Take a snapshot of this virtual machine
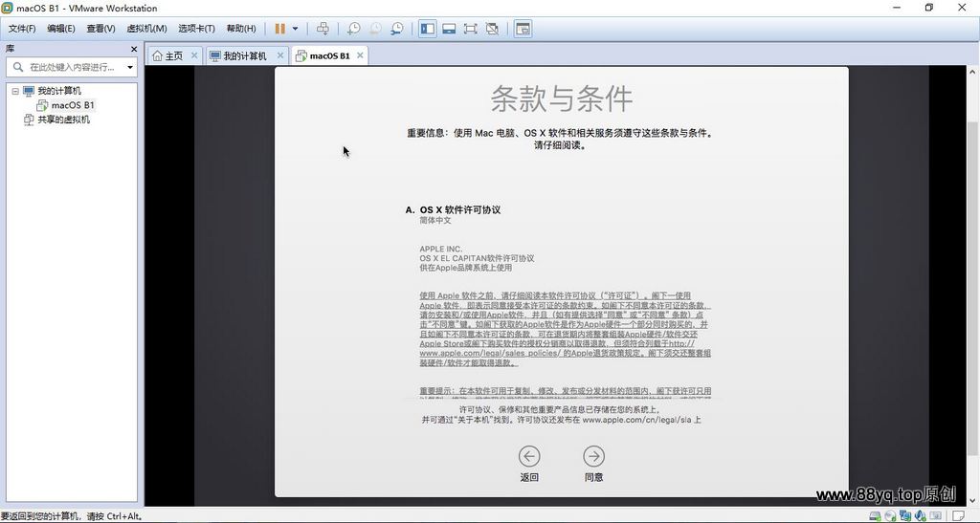The width and height of the screenshot is (980, 523). click(354, 29)
